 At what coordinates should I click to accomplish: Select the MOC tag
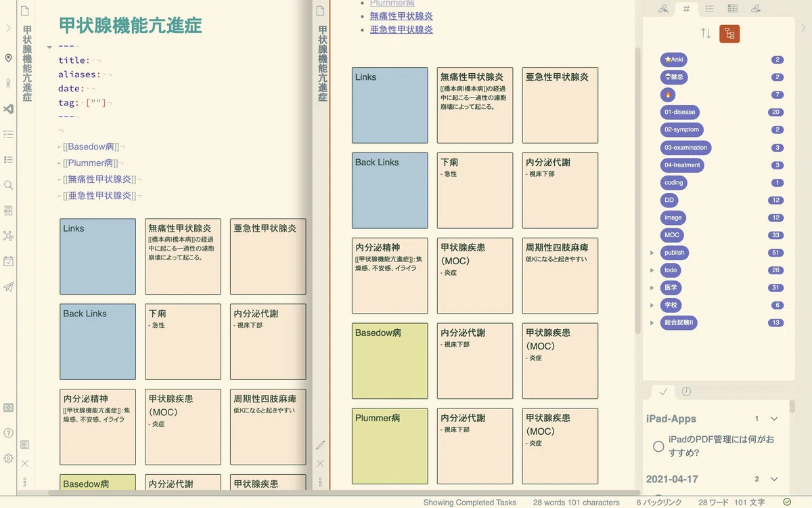(672, 235)
